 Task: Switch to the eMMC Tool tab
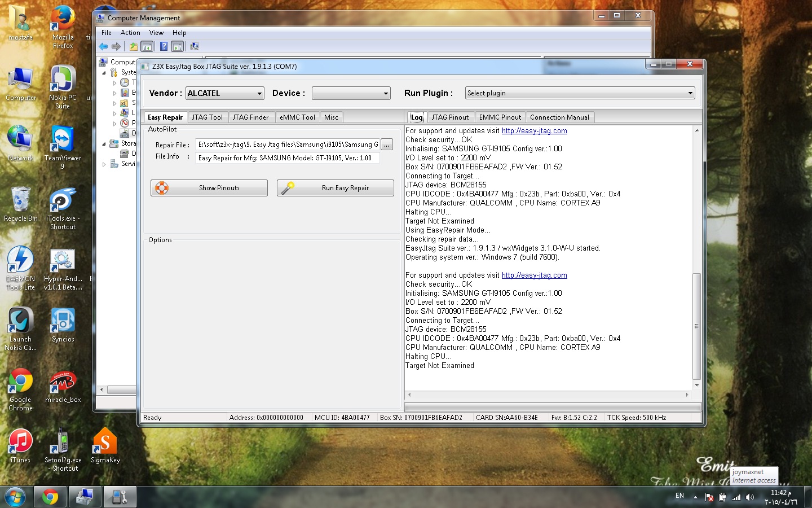click(x=297, y=117)
